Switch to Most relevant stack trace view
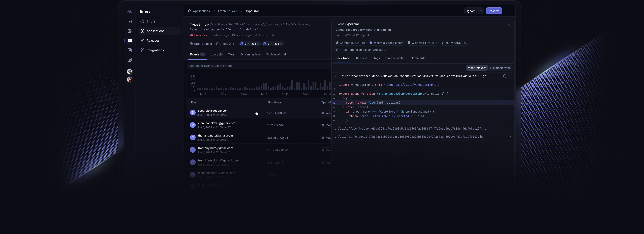The image size is (644, 234). 477,68
